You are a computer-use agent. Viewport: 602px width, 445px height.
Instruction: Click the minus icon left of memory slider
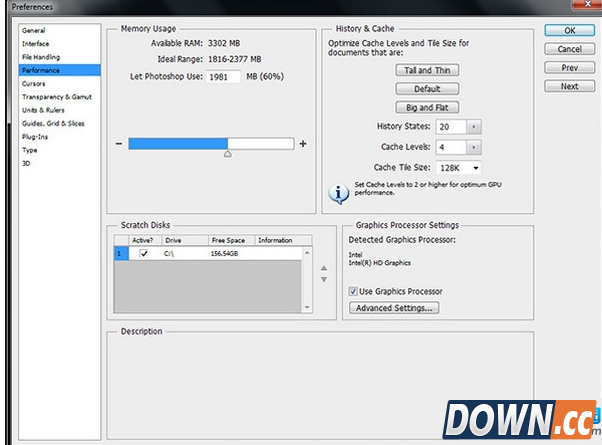(119, 144)
